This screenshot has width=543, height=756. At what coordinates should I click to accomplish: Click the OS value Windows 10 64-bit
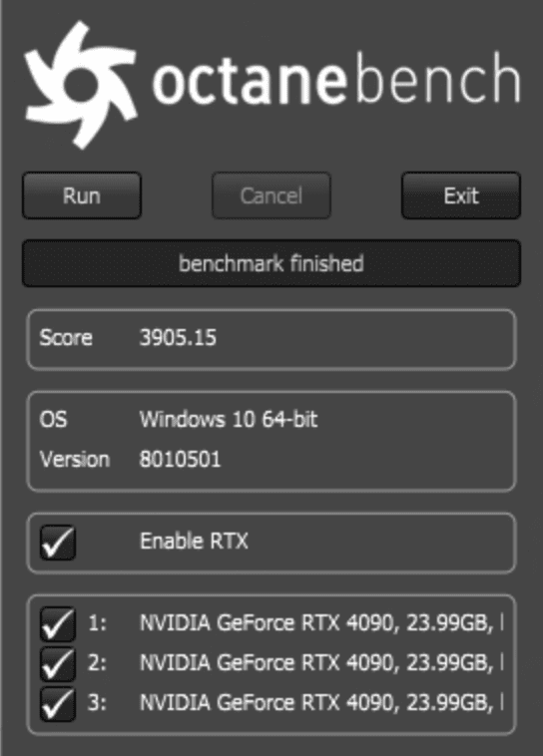(x=229, y=419)
